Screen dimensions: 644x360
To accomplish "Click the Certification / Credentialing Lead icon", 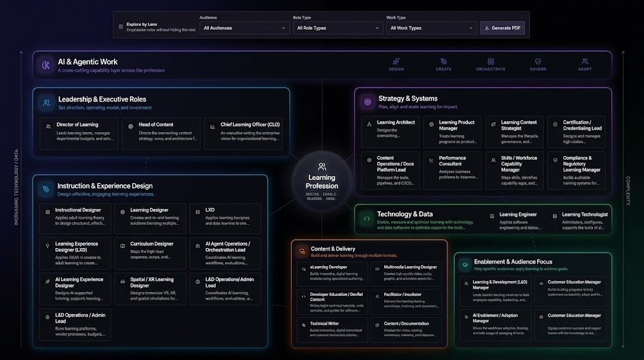I will (555, 124).
